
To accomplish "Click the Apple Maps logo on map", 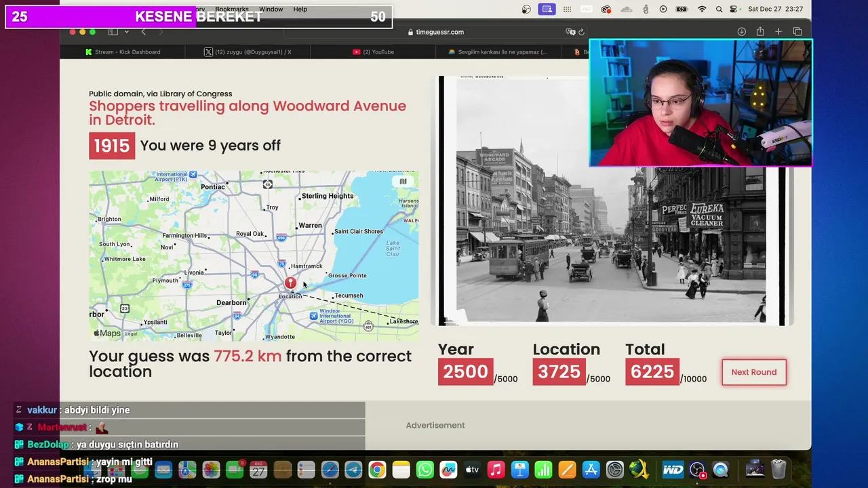I will click(106, 333).
